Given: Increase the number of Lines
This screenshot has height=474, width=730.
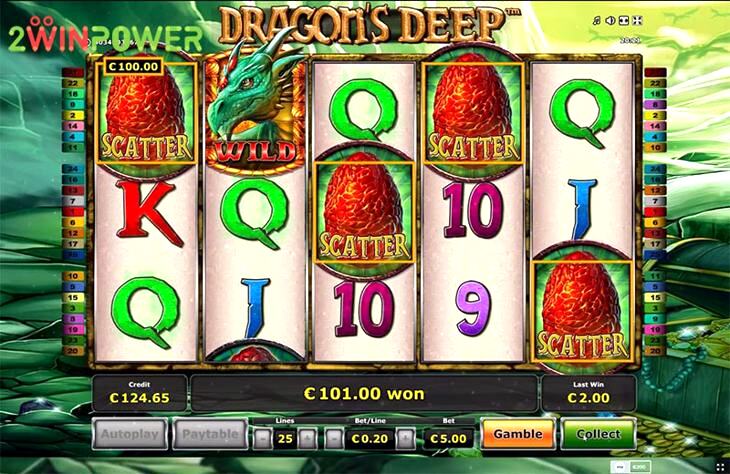Looking at the screenshot, I should 307,438.
